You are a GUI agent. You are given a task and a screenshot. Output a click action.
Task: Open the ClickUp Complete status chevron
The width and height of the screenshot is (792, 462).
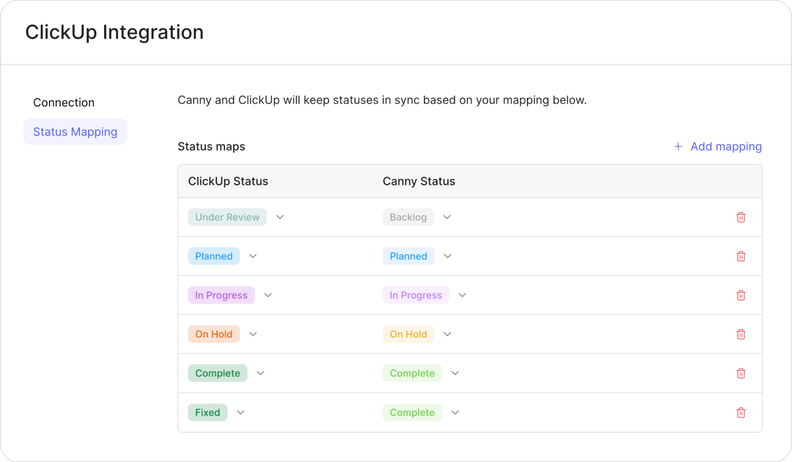tap(260, 373)
